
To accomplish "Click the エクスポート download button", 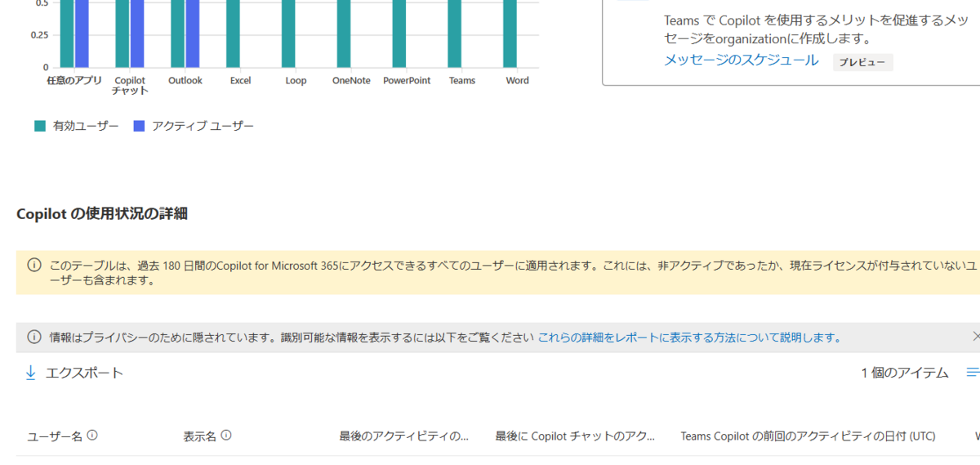I will 74,373.
